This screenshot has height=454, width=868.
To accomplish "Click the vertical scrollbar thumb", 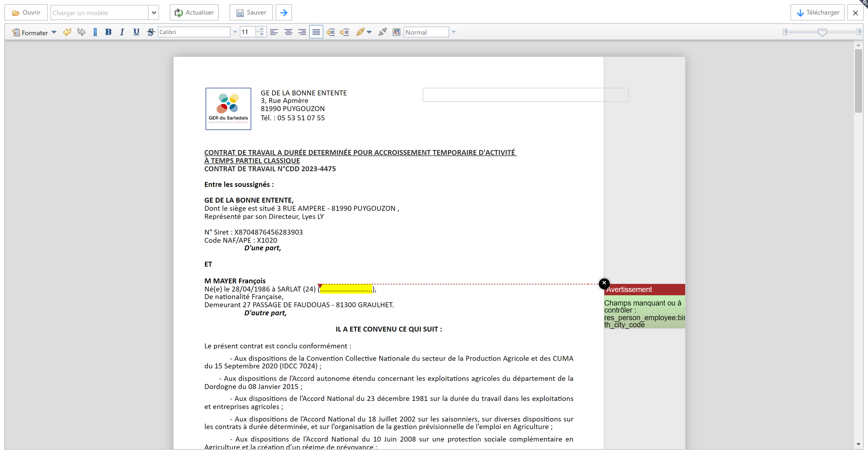I will (858, 80).
